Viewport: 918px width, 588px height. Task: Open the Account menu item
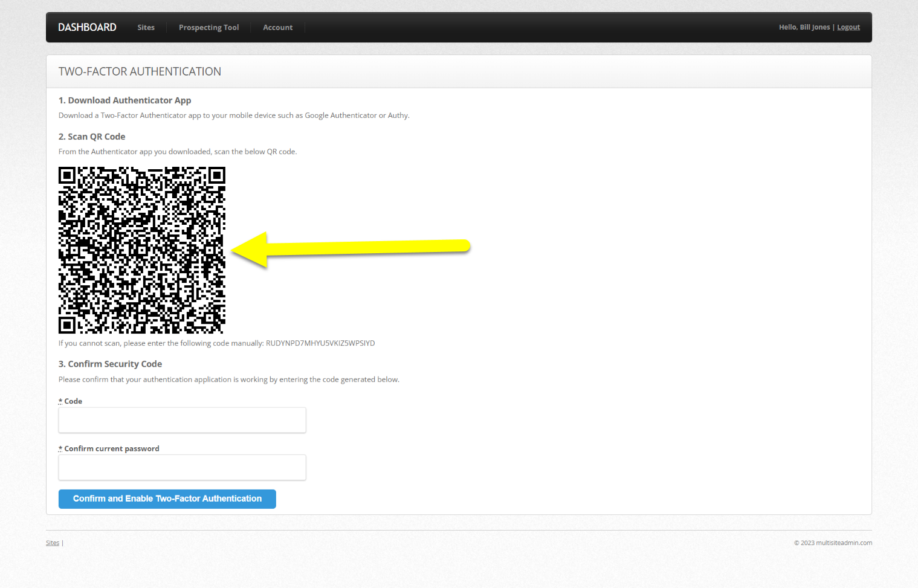[x=277, y=27]
